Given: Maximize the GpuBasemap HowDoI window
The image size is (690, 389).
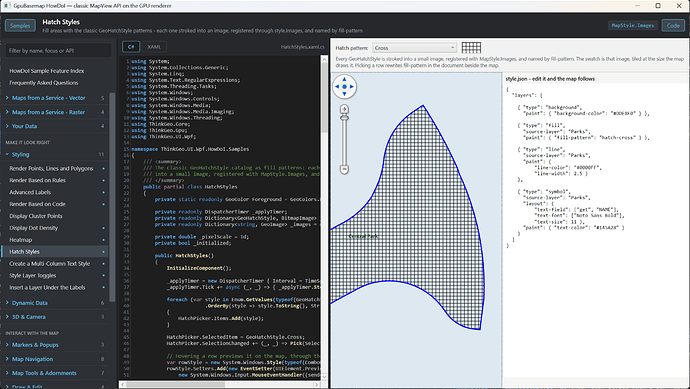Looking at the screenshot, I should point(658,6).
